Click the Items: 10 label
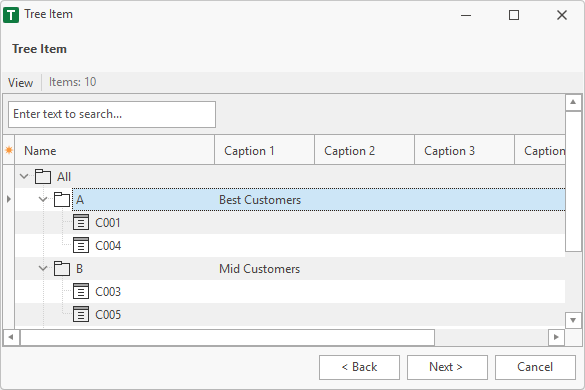 pyautogui.click(x=73, y=82)
